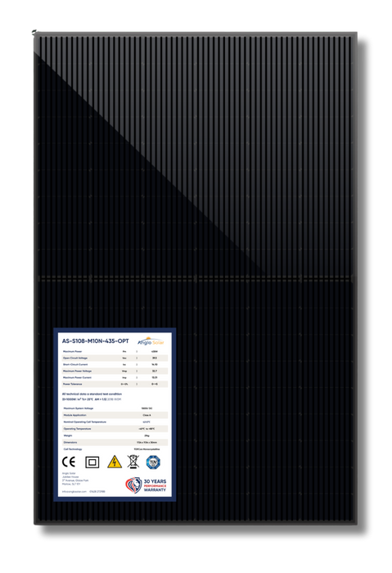Click the double-square Class II insulation symbol
Image resolution: width=392 pixels, height=573 pixels.
point(92,462)
